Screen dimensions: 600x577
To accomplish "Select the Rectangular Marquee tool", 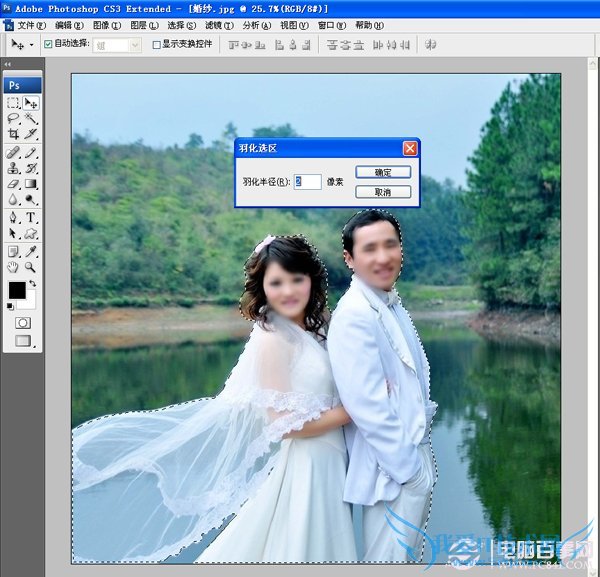I will click(x=14, y=103).
